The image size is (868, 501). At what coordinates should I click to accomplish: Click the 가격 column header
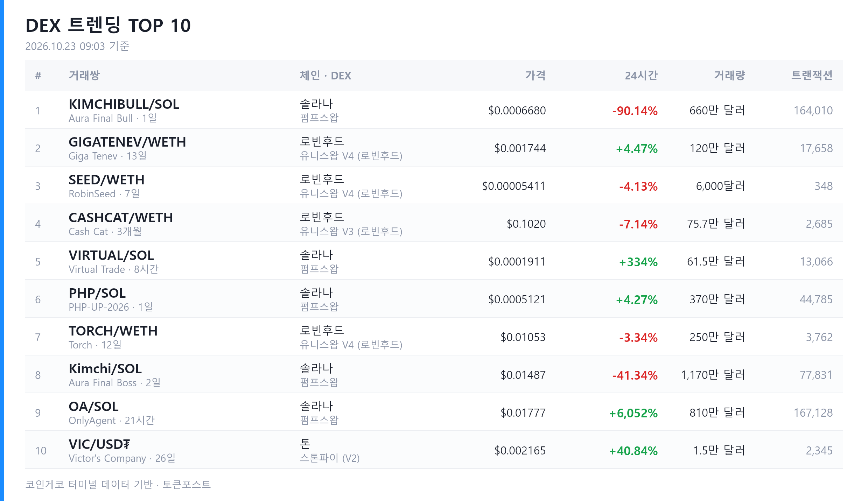tap(535, 75)
